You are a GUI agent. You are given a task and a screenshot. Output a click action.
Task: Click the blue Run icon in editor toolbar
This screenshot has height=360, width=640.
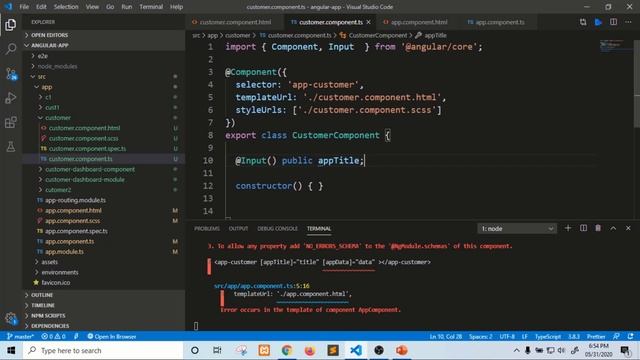(598, 22)
